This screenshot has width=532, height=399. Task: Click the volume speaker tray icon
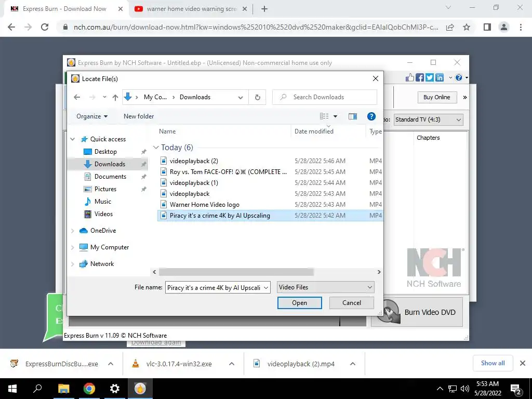465,389
